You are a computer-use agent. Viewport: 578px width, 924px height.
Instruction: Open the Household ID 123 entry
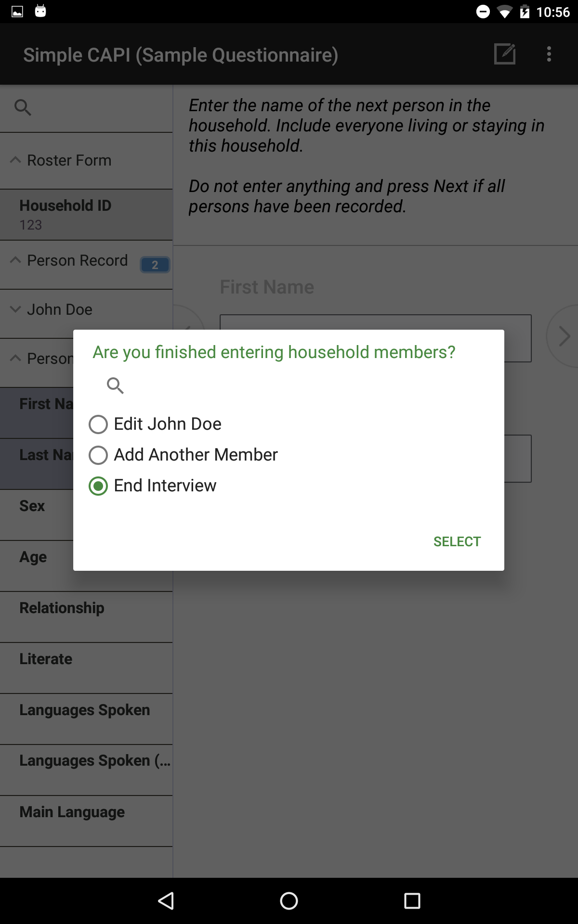coord(86,215)
